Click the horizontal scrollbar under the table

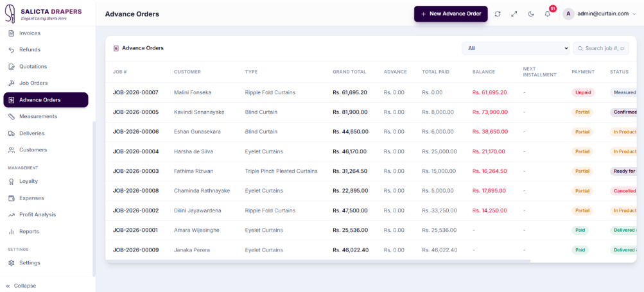[318, 261]
